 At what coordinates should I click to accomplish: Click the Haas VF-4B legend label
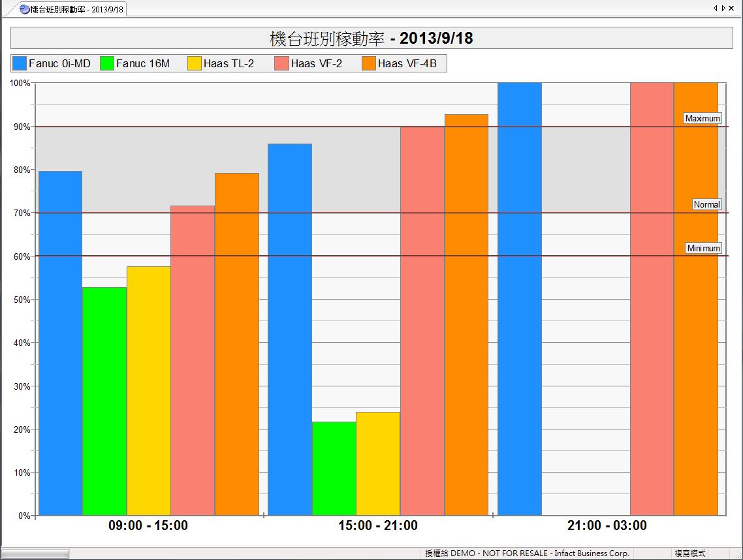pos(407,63)
